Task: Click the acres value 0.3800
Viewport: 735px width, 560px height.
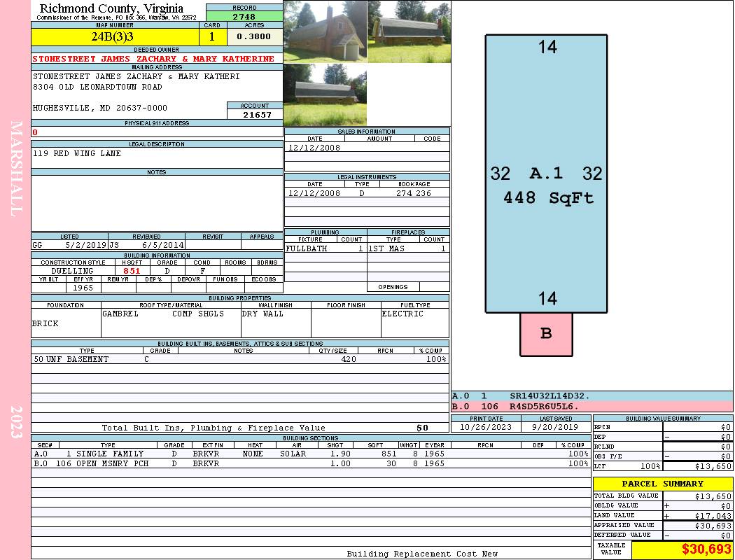Action: [254, 37]
